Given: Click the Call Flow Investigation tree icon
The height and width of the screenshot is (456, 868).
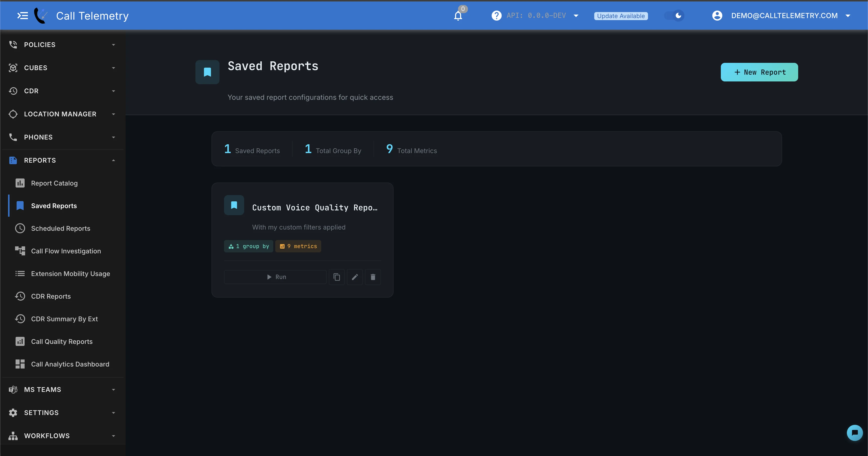Looking at the screenshot, I should [x=20, y=251].
